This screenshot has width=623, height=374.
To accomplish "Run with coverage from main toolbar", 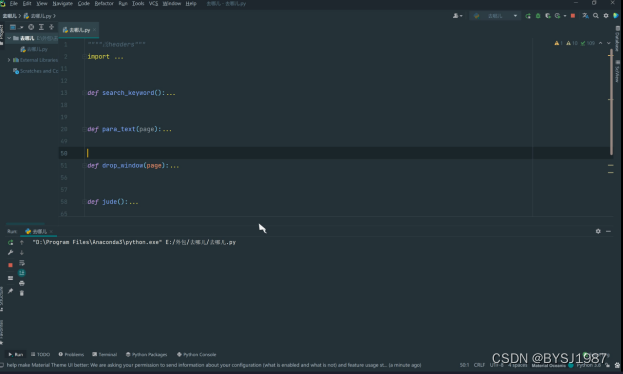I will pos(548,16).
